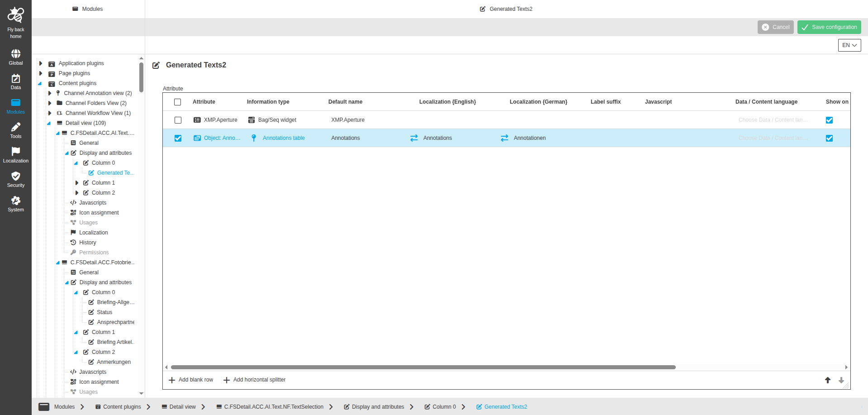Open the Data section in sidebar
Screen dimensions: 868x415
(x=16, y=81)
